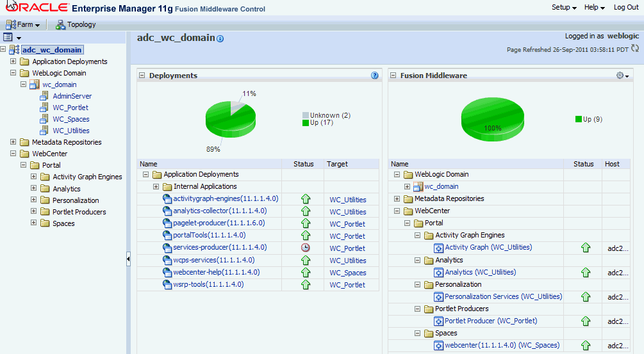Open the Help menu
This screenshot has height=354, width=644.
594,8
